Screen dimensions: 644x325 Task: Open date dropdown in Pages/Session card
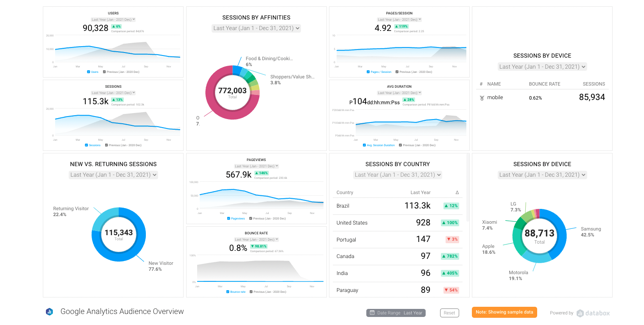click(x=400, y=19)
